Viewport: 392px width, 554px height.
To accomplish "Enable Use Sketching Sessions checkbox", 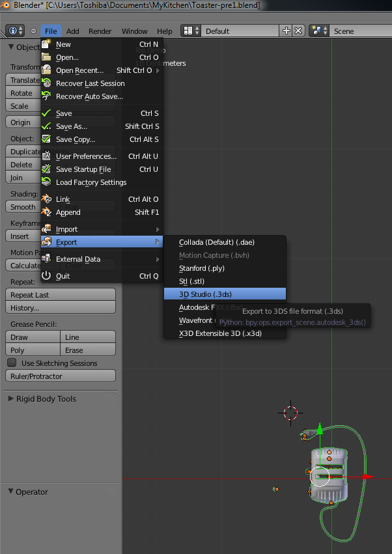I will [12, 363].
